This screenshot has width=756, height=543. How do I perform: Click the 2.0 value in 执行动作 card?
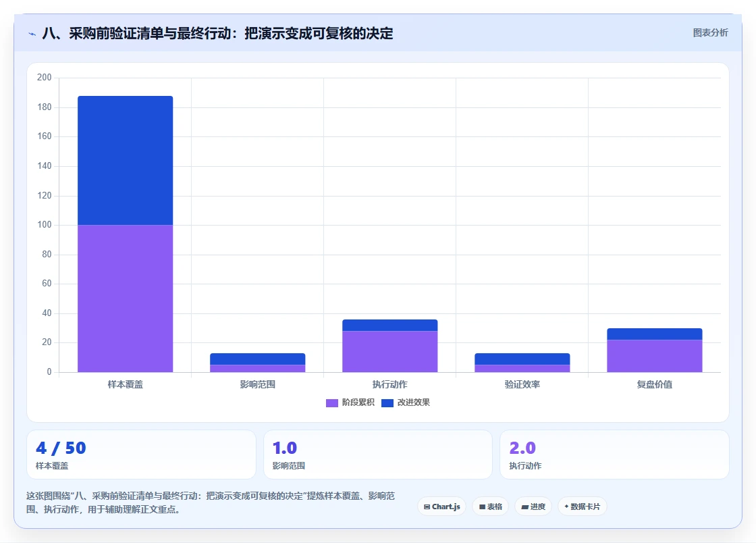pyautogui.click(x=522, y=448)
